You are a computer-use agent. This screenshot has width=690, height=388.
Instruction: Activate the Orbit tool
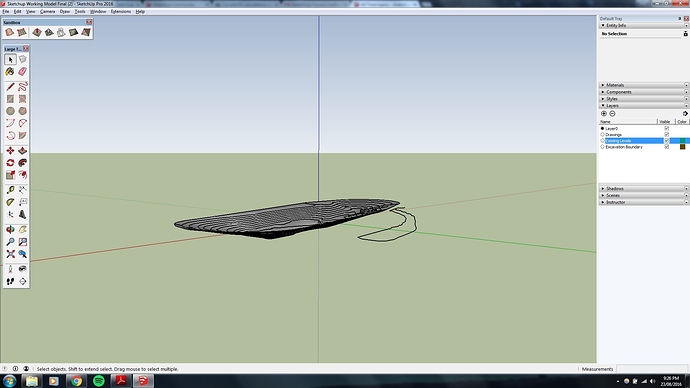(x=10, y=229)
